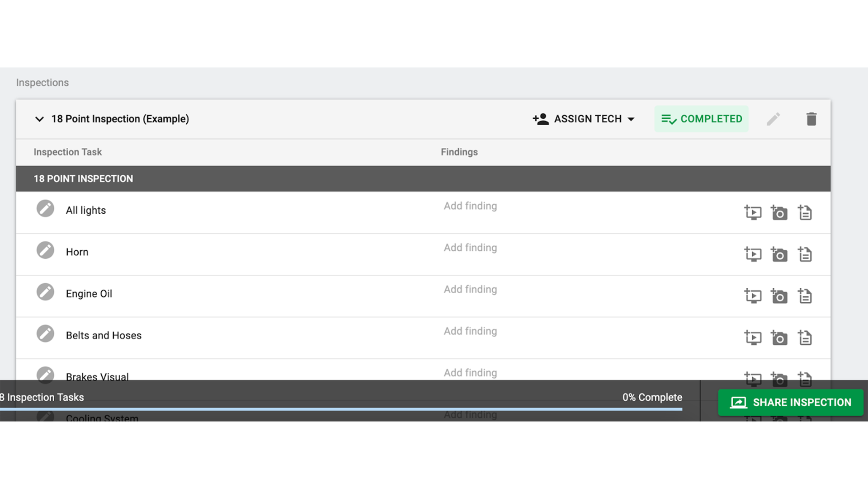
Task: Toggle status circle for Engine Oil
Action: pos(45,292)
